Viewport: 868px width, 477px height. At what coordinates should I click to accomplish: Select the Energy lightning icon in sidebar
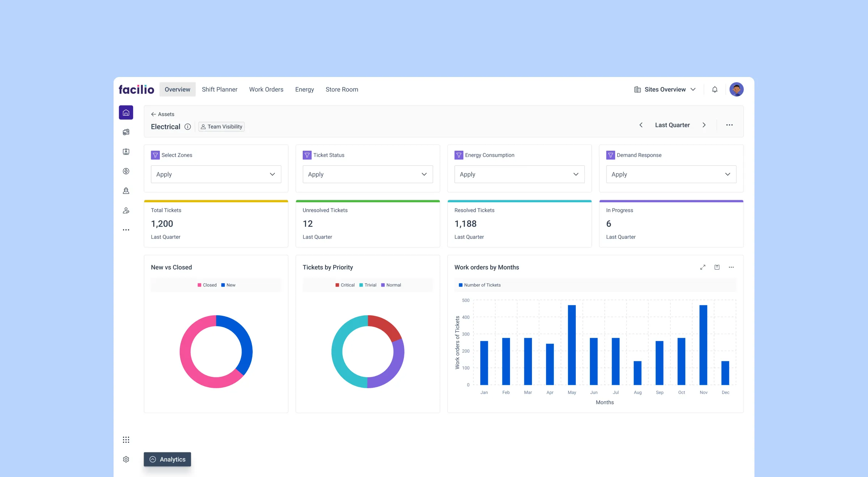(x=125, y=171)
